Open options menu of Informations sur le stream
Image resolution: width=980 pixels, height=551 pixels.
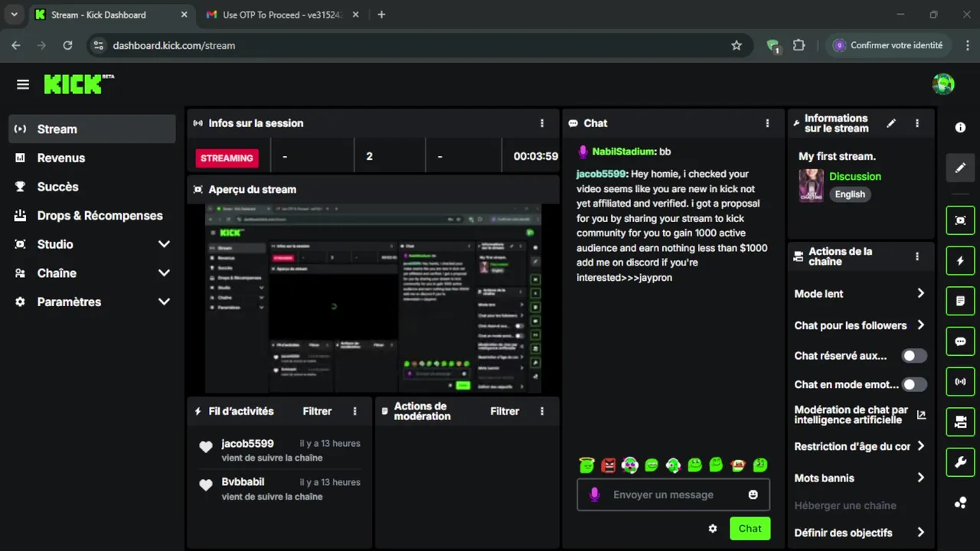tap(917, 123)
